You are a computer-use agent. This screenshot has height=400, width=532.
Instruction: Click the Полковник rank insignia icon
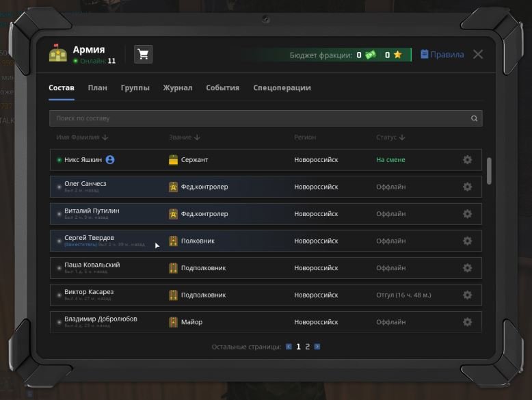[173, 241]
